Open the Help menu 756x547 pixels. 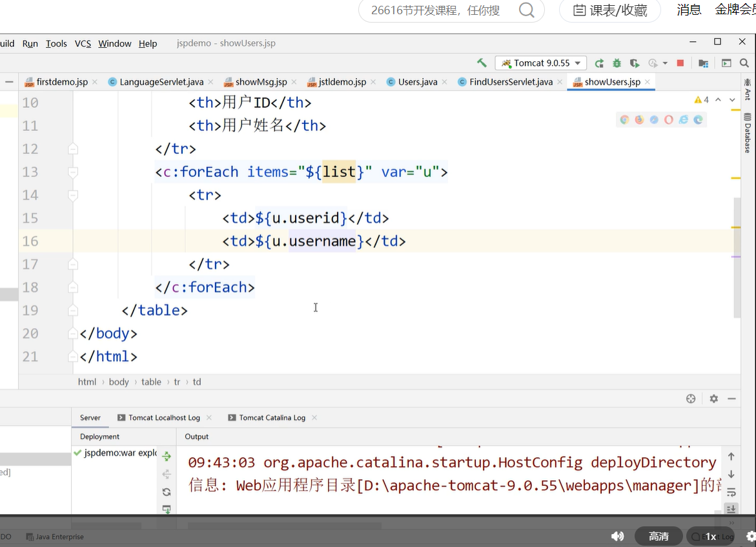click(148, 43)
